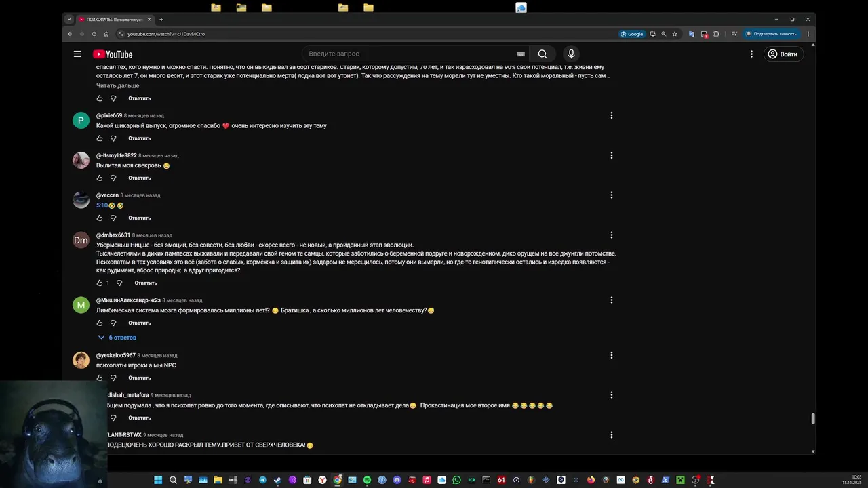Open @veccen avatar thumbnail
868x488 pixels.
pyautogui.click(x=81, y=200)
